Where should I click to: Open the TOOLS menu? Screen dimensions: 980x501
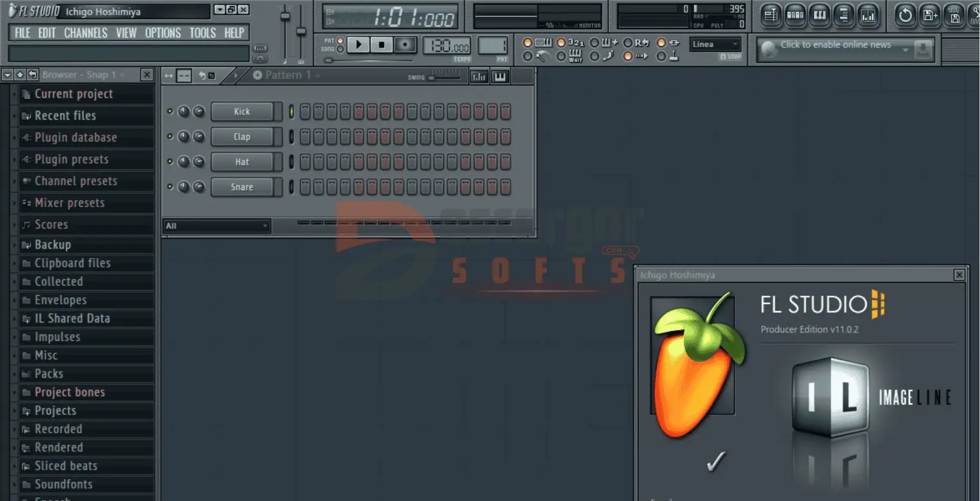(x=203, y=33)
